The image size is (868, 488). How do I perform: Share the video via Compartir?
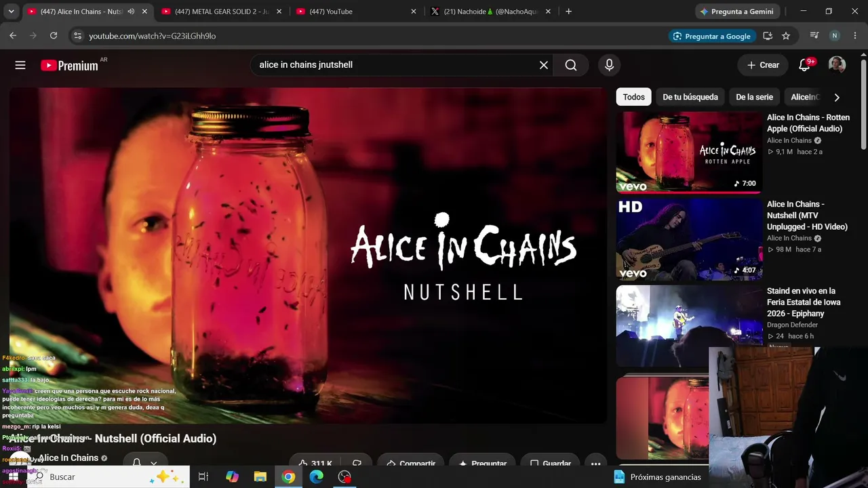click(410, 464)
